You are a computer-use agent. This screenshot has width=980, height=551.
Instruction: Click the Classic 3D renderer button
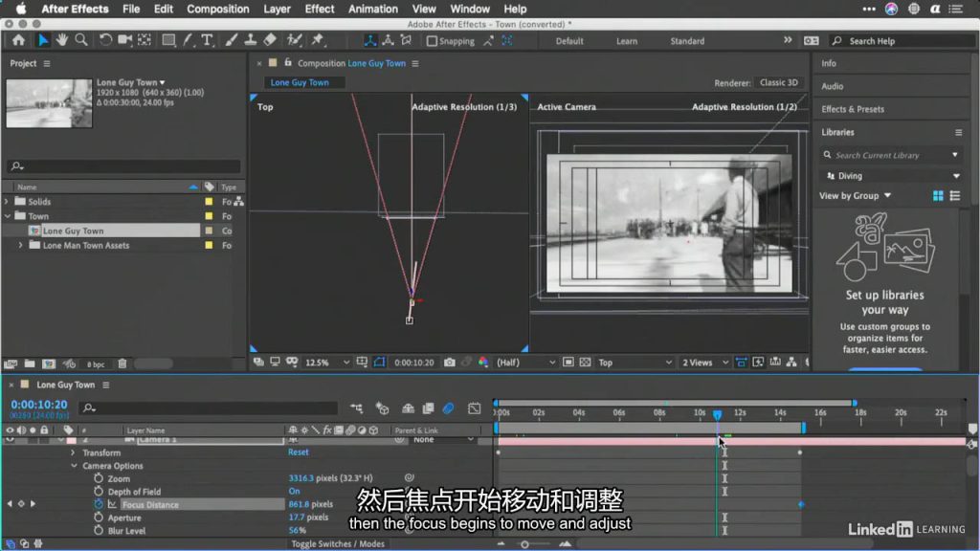pos(779,82)
